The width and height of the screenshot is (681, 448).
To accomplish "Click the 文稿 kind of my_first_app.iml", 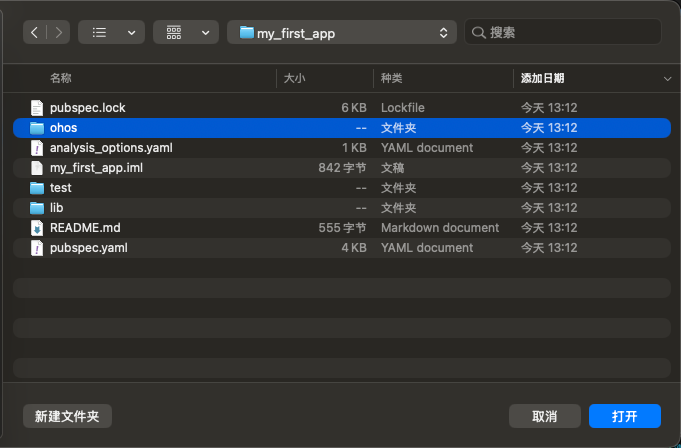I will pos(393,168).
